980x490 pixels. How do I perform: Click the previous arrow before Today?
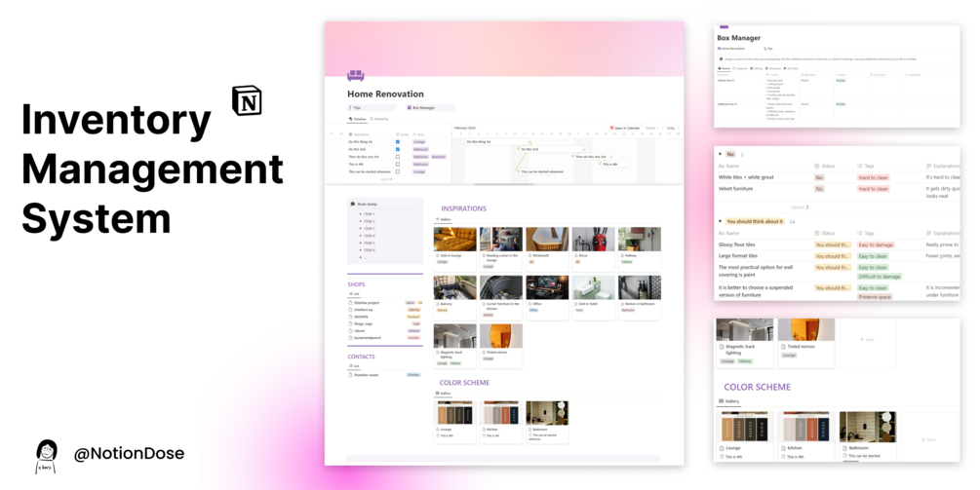pyautogui.click(x=662, y=128)
